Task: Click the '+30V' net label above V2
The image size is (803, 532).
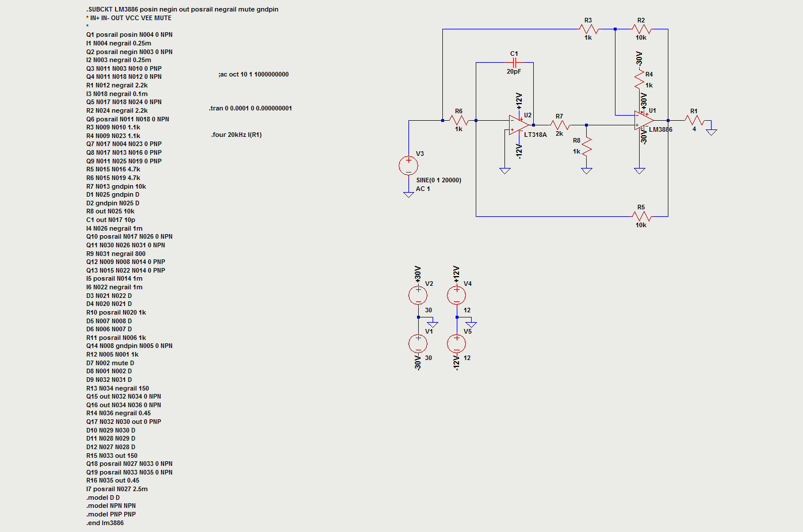Action: click(418, 274)
